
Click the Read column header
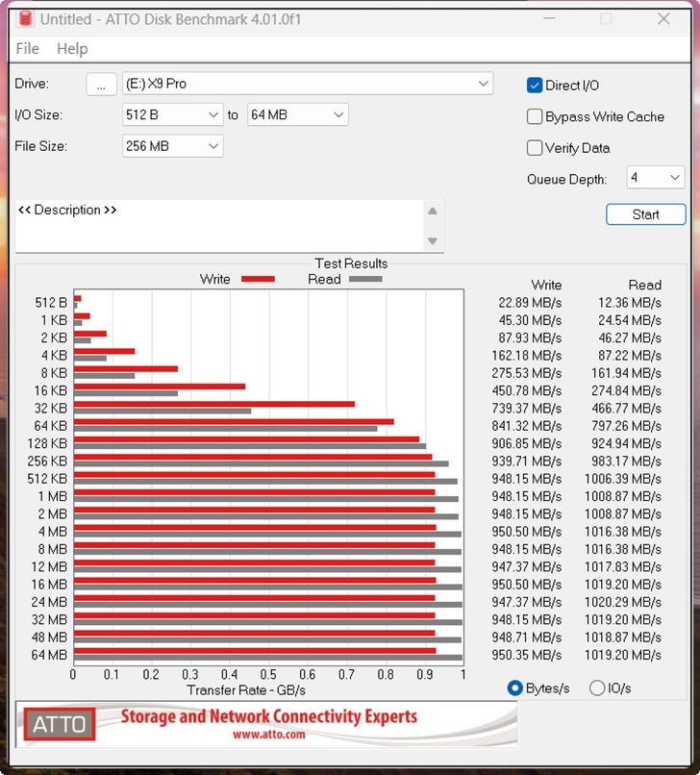(644, 286)
